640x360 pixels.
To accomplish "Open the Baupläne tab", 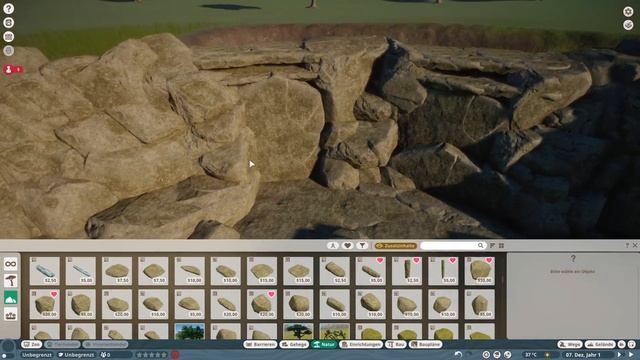I will (x=426, y=344).
